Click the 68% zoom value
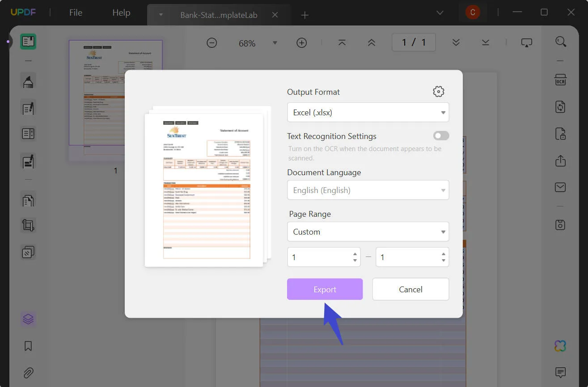Viewport: 588px width, 387px height. coord(247,43)
